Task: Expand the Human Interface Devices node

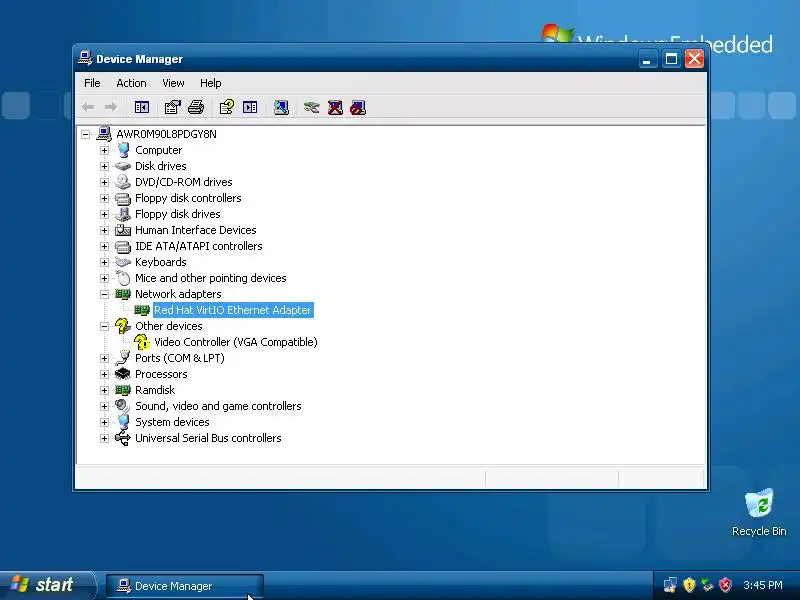Action: 104,230
